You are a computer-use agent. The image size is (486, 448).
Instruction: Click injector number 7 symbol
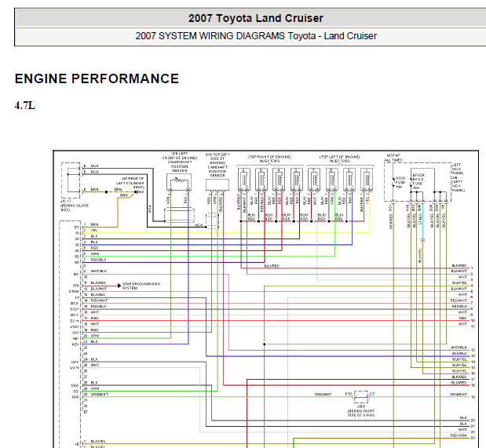click(314, 180)
